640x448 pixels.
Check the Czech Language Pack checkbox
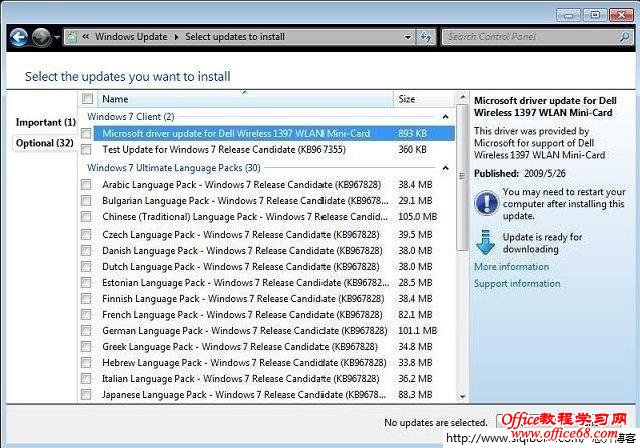tap(86, 235)
